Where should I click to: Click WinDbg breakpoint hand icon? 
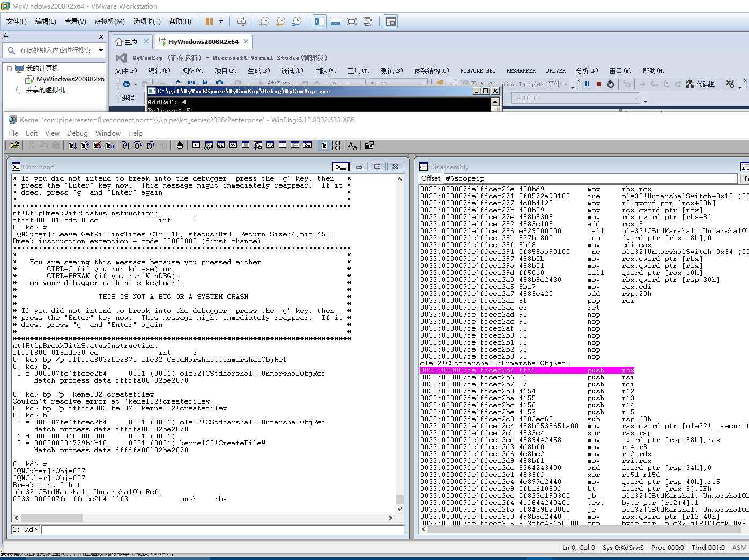pyautogui.click(x=179, y=145)
